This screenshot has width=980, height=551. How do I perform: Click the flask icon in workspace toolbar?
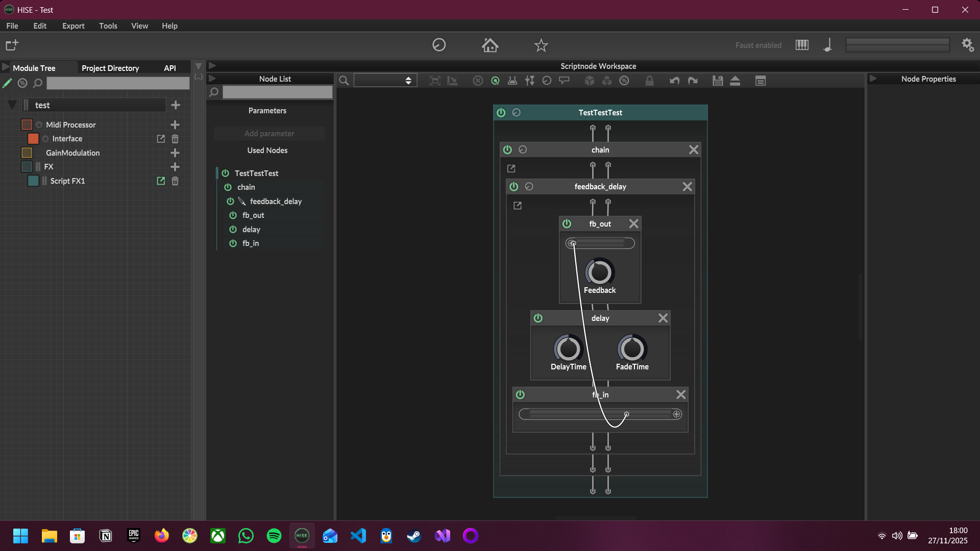coord(512,81)
